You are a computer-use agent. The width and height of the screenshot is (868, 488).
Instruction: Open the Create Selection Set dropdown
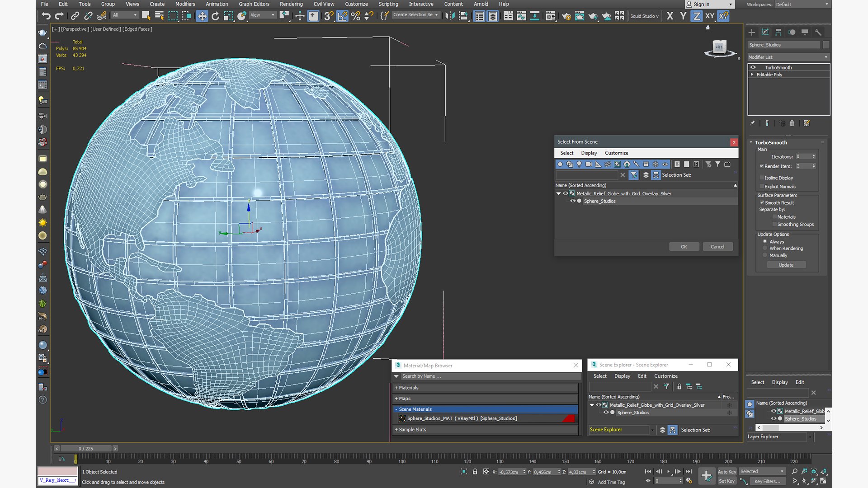click(415, 15)
